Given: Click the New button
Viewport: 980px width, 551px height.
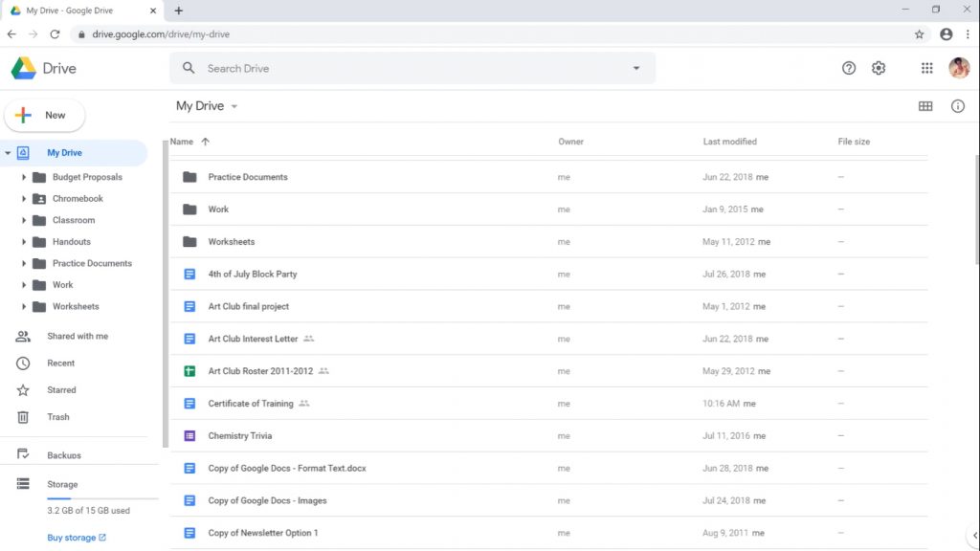Looking at the screenshot, I should (44, 114).
